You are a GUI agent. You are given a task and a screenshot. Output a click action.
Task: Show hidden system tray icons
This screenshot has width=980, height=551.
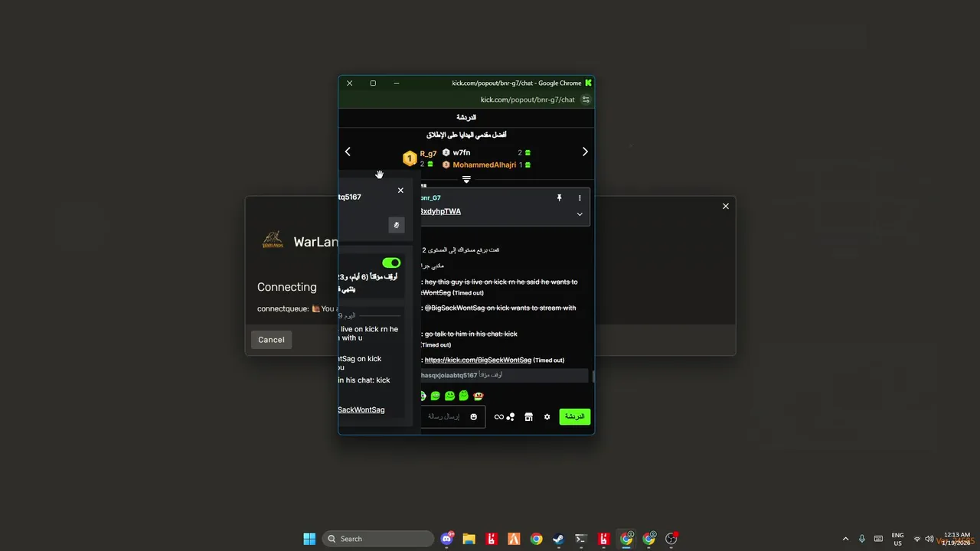pyautogui.click(x=845, y=539)
